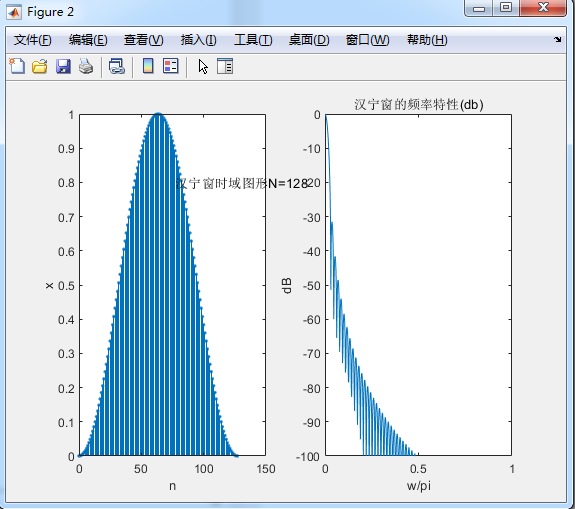Open file with the folder icon
The height and width of the screenshot is (509, 575).
click(x=40, y=66)
